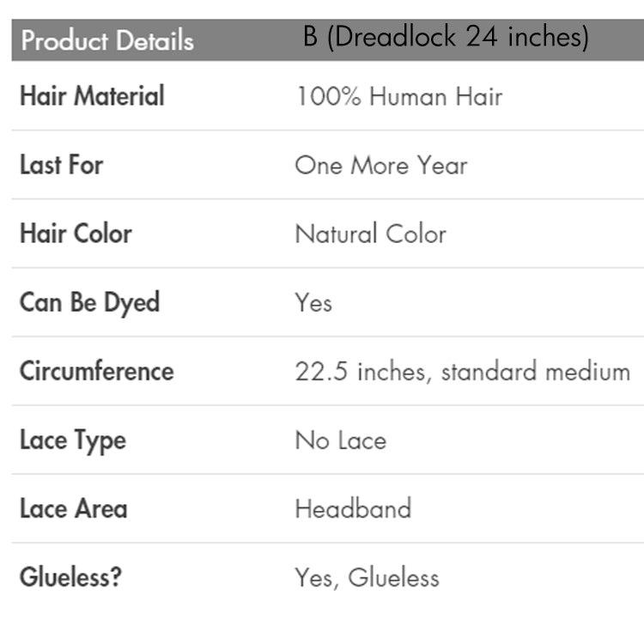Select the Headband value
Viewport: 644px width, 644px height.
click(353, 508)
